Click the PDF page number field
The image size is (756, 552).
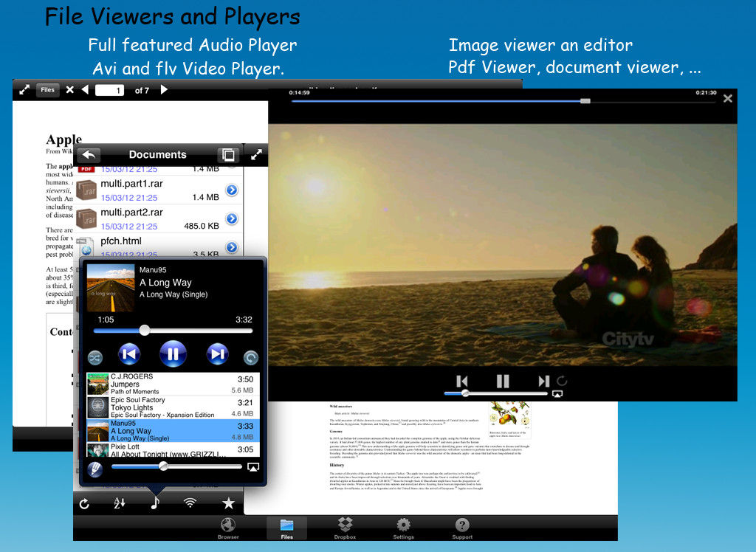click(x=109, y=90)
